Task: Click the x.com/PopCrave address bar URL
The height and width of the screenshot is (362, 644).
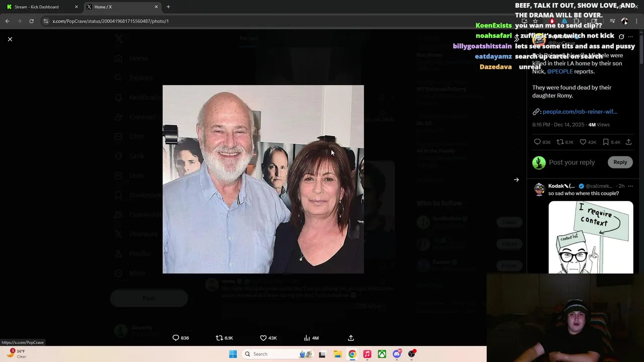Action: click(x=111, y=21)
